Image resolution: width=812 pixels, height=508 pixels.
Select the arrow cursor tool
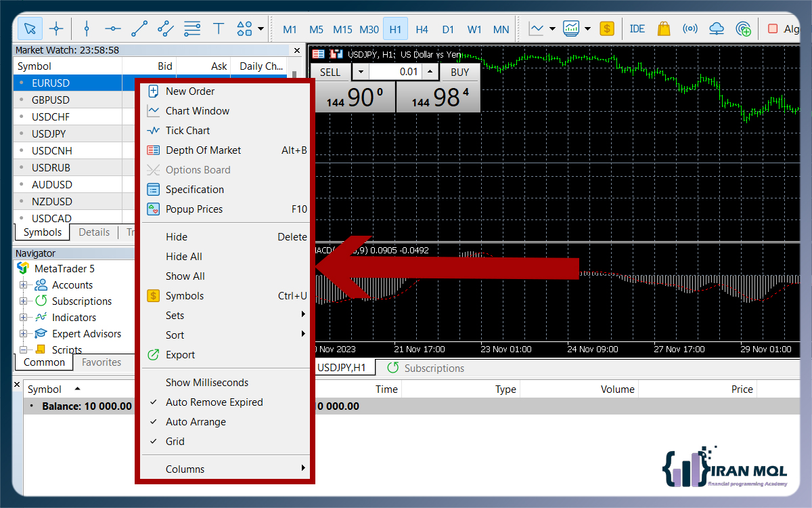coord(30,28)
